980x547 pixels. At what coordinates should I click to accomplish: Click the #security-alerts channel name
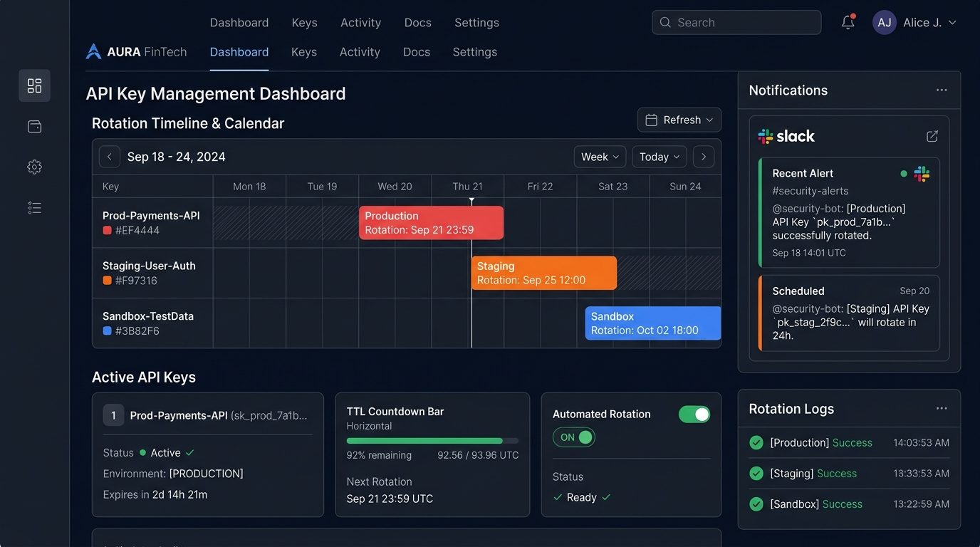point(810,191)
